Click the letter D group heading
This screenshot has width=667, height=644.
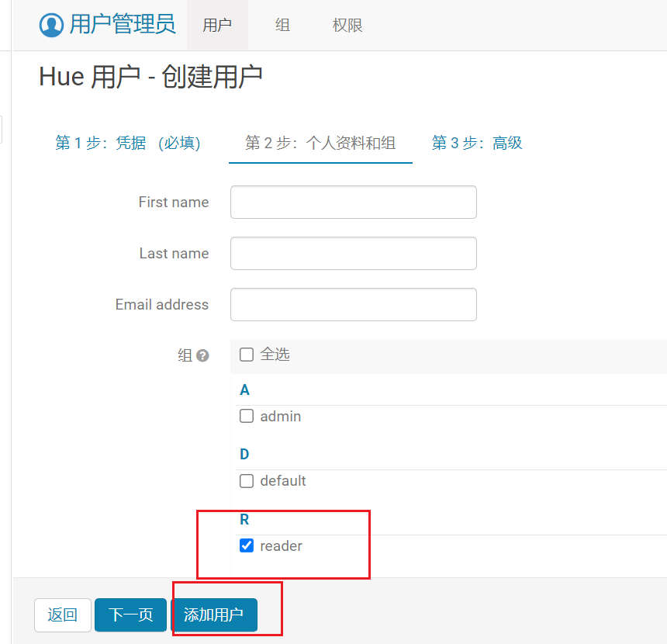[244, 455]
